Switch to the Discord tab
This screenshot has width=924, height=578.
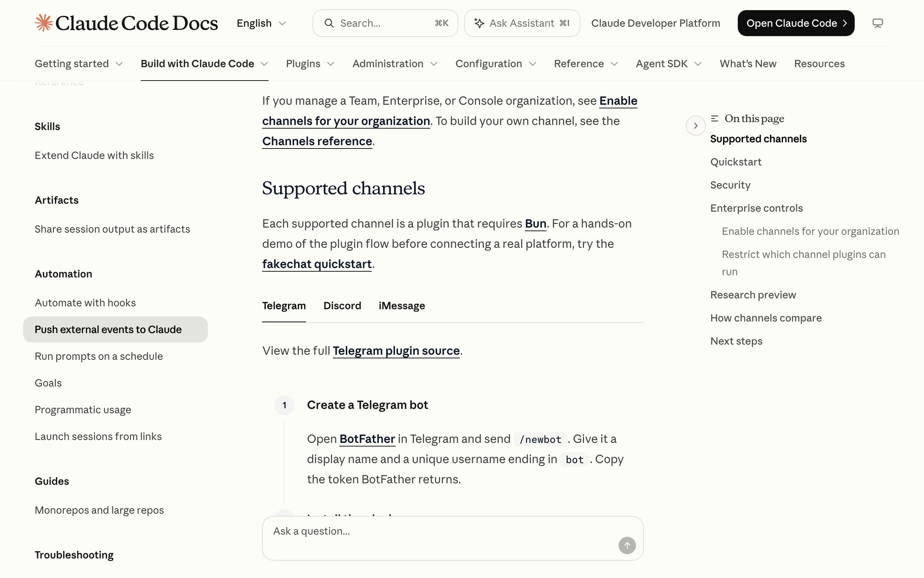(x=342, y=306)
